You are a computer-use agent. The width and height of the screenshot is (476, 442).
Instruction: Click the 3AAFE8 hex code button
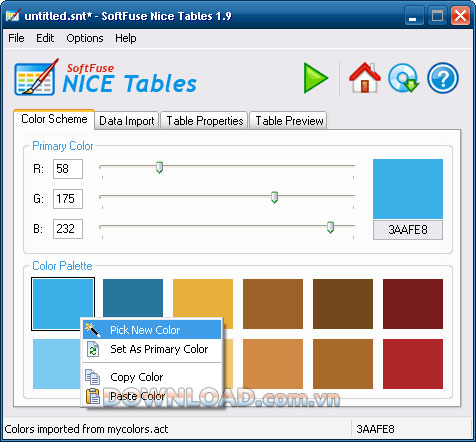[x=408, y=230]
